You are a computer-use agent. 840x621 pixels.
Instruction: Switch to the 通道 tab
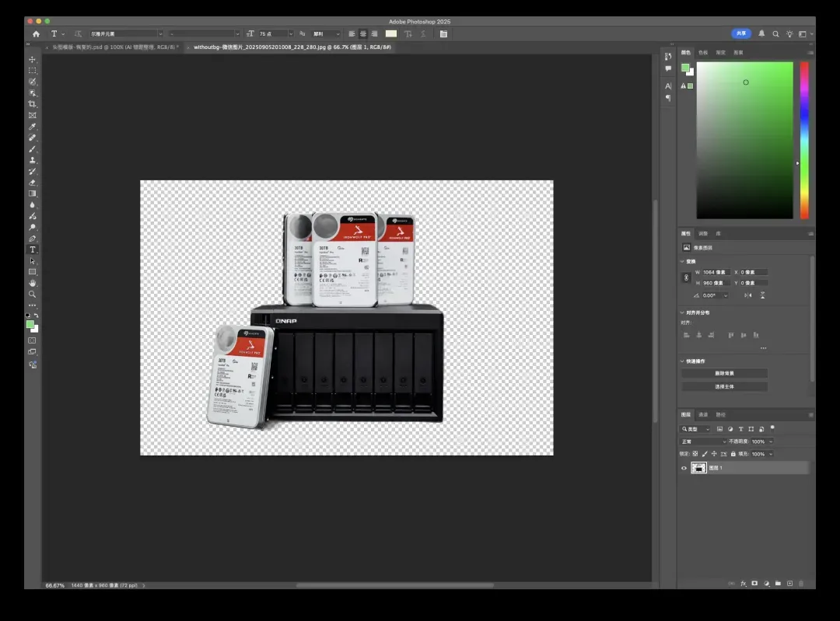click(703, 414)
